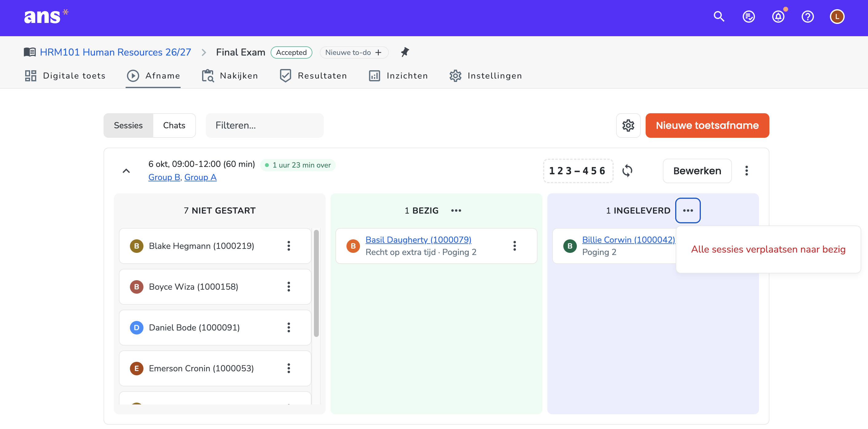Collapse the 6 okt session panel
The height and width of the screenshot is (429, 868).
(x=126, y=171)
